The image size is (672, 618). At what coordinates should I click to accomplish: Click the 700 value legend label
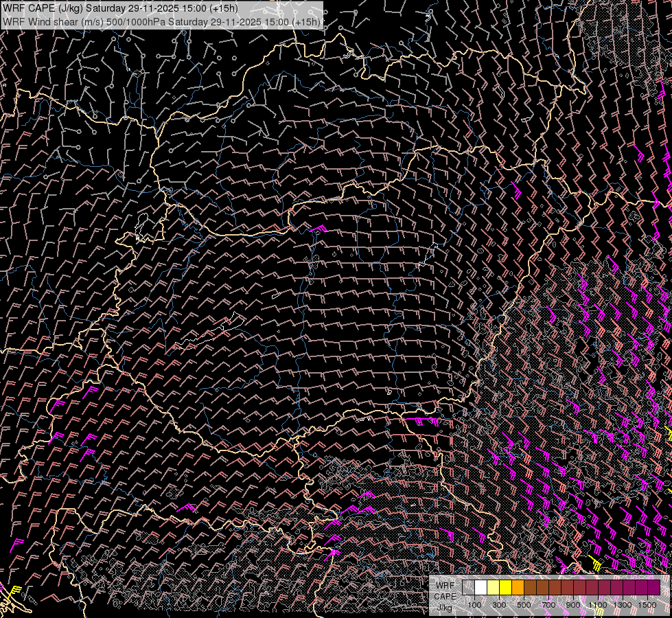click(548, 605)
